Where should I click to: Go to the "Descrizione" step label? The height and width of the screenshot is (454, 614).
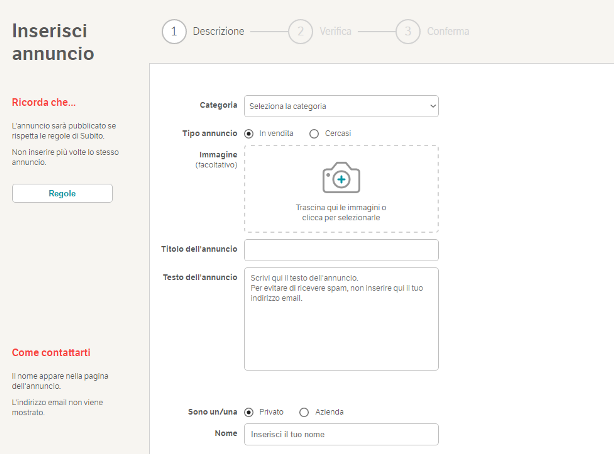pyautogui.click(x=218, y=32)
